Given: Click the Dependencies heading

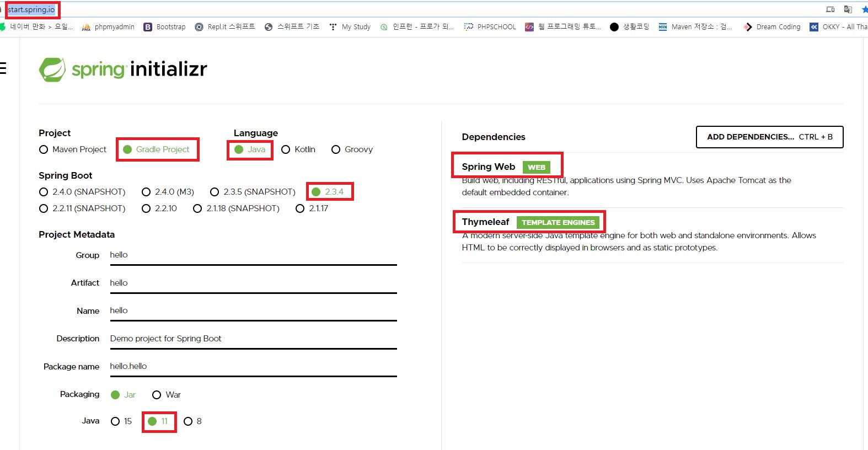Looking at the screenshot, I should click(x=494, y=137).
